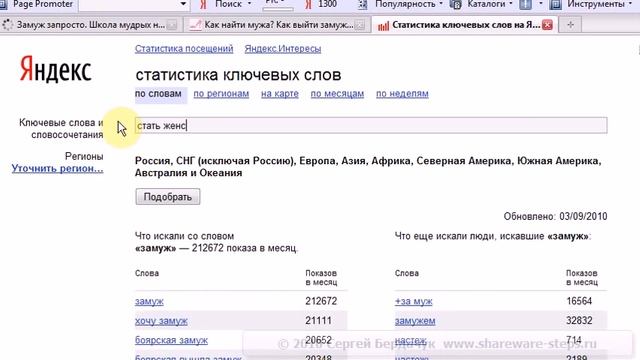Close the Замуж запросто tab

click(x=172, y=25)
